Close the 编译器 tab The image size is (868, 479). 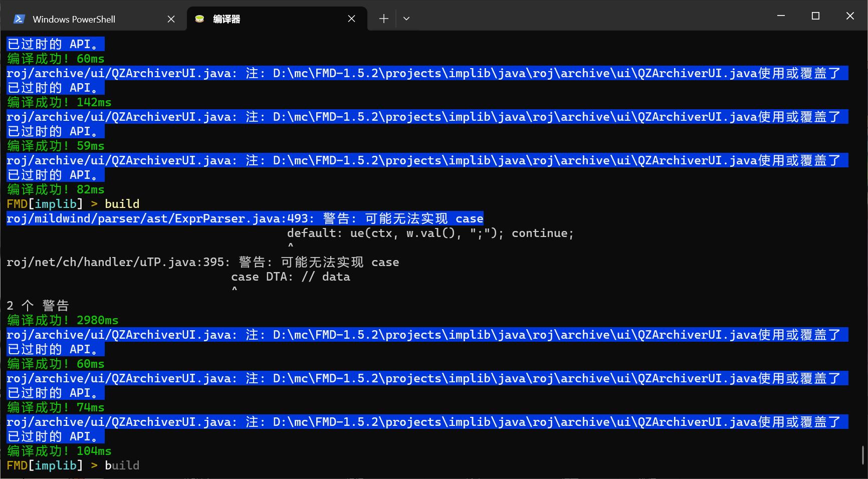[351, 19]
